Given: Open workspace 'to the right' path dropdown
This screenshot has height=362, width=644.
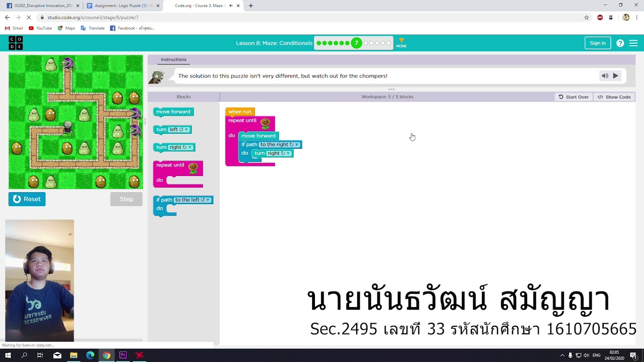Looking at the screenshot, I should 280,144.
